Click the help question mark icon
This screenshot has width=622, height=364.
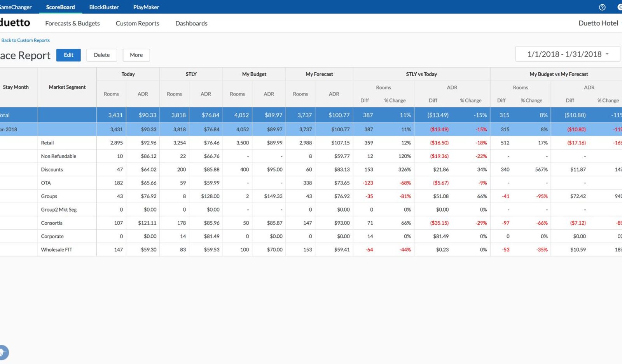click(x=602, y=7)
